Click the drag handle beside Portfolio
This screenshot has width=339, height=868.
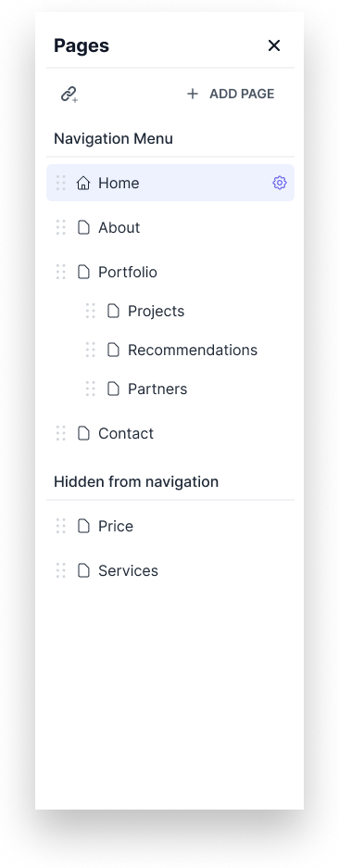pyautogui.click(x=61, y=272)
